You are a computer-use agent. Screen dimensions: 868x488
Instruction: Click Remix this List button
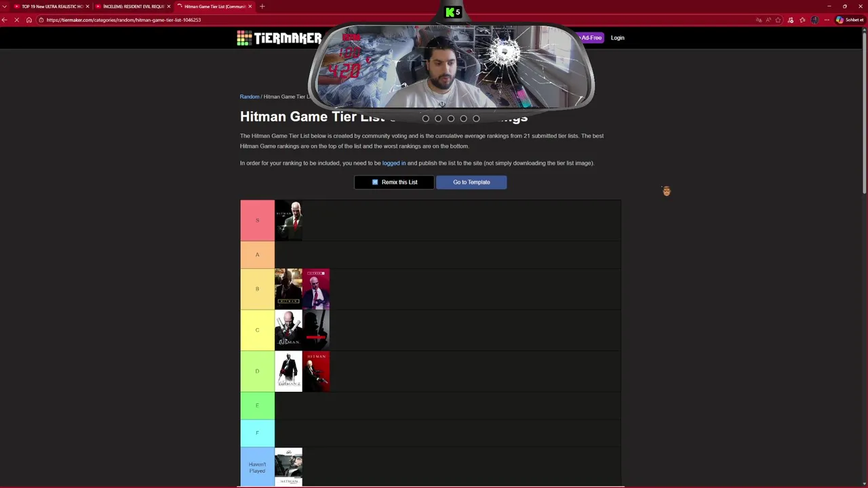(394, 182)
